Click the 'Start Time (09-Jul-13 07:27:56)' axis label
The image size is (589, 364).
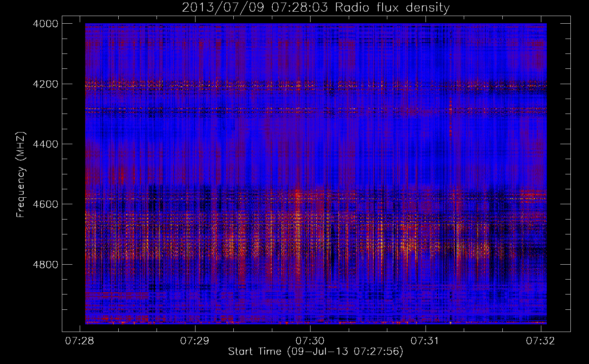point(316,352)
